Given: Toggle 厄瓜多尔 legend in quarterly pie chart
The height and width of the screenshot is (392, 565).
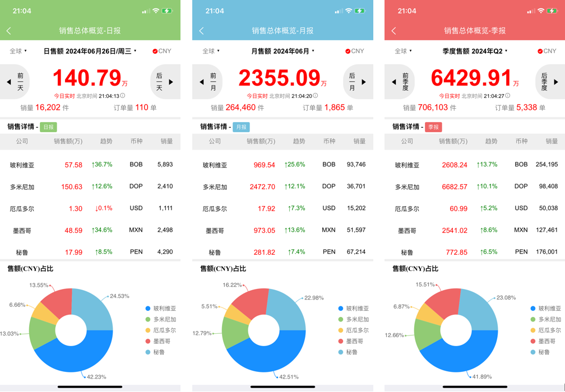Looking at the screenshot, I should pos(546,330).
